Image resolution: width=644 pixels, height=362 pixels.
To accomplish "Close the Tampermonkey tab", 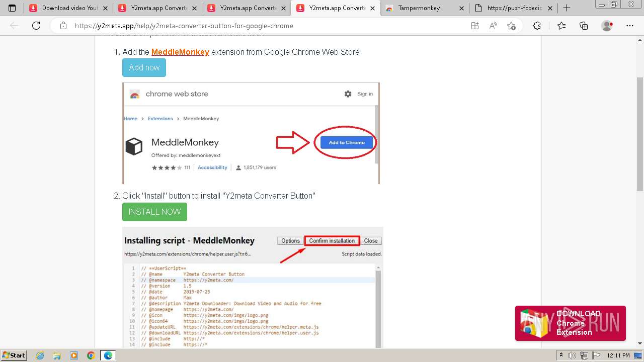I will click(462, 8).
